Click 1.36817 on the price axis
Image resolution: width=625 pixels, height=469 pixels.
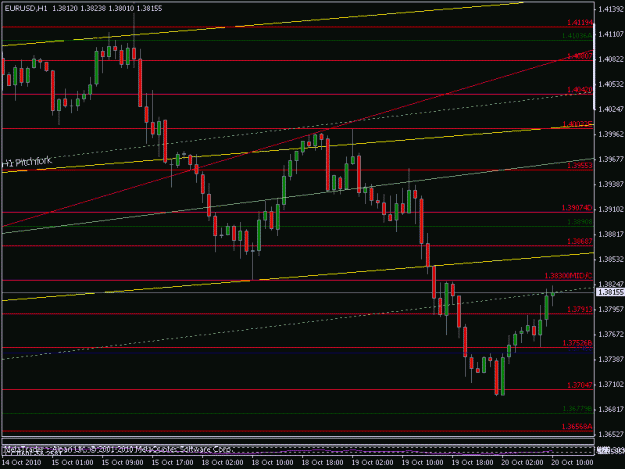pos(611,409)
